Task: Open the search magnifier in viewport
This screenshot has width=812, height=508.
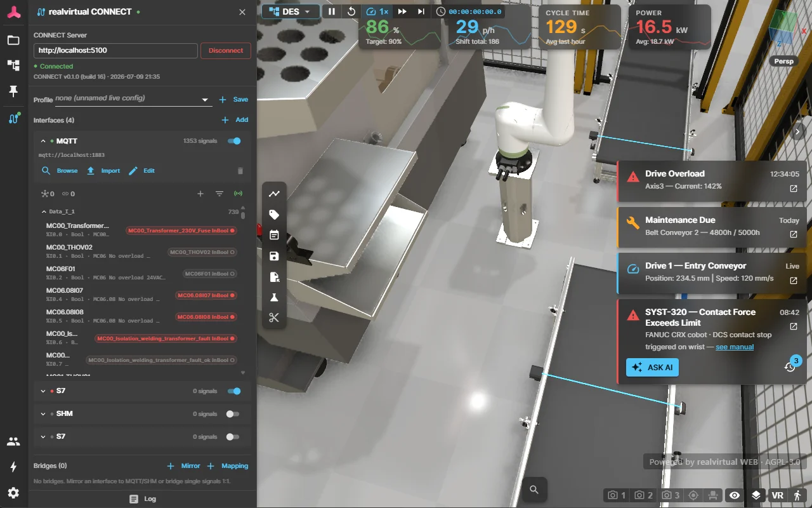Action: pos(534,489)
